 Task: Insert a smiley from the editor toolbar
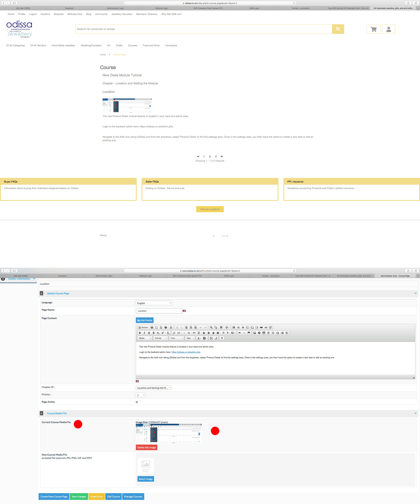[x=273, y=333]
